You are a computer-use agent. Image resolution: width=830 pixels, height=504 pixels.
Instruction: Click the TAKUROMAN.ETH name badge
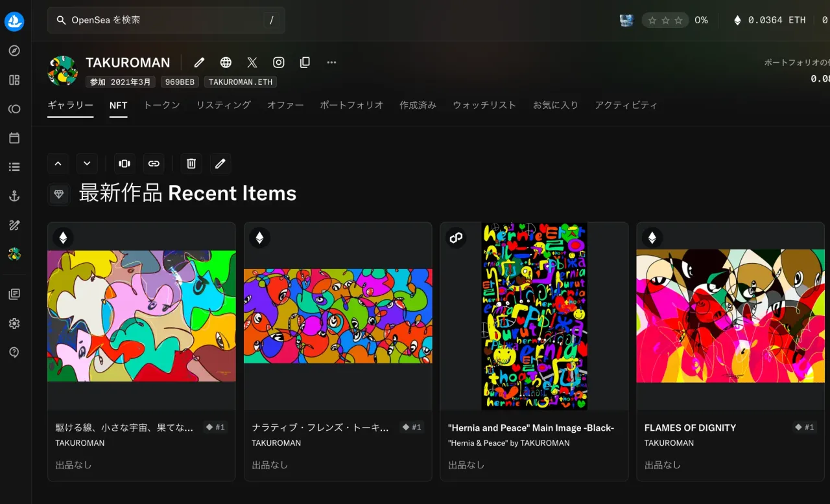click(x=241, y=82)
